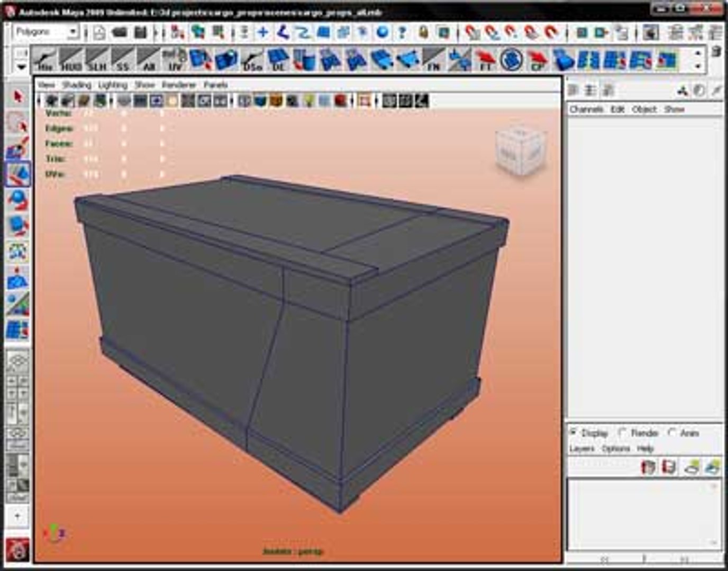Click the create new layer icon
This screenshot has width=728, height=571.
[x=692, y=467]
